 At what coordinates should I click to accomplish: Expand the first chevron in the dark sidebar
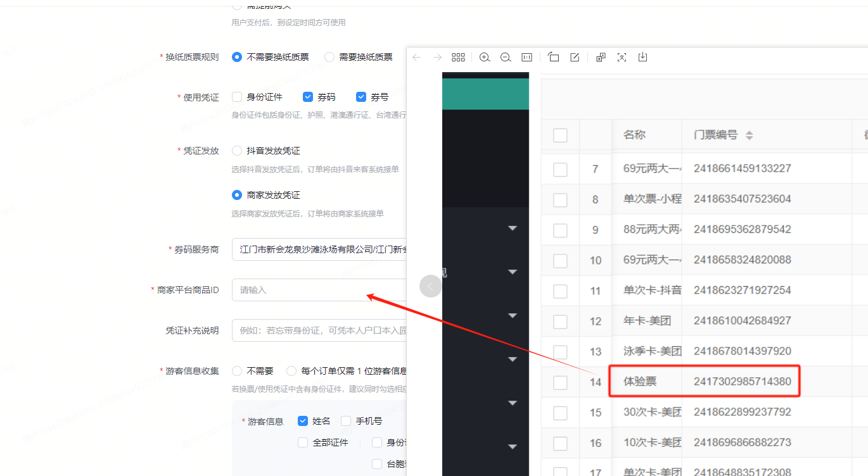pos(513,227)
